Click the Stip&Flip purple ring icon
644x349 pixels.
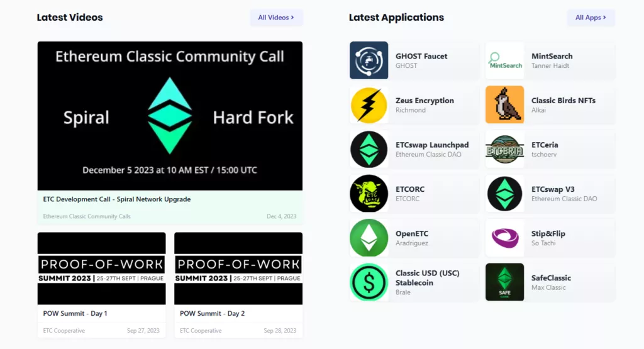[x=505, y=238]
